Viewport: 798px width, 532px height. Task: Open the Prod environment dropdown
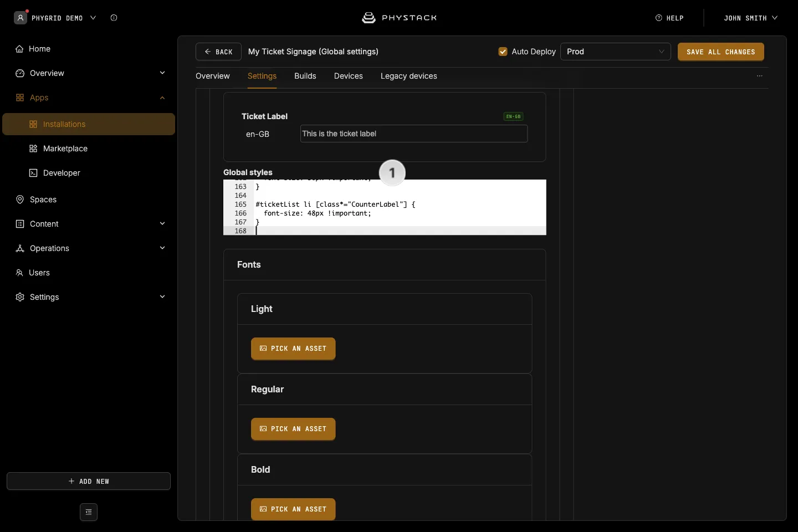(x=616, y=52)
